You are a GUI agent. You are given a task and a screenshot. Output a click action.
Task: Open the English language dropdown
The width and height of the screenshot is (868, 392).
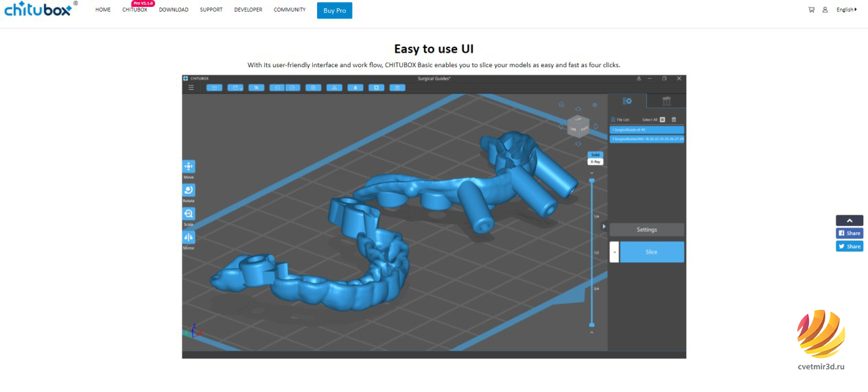[847, 10]
